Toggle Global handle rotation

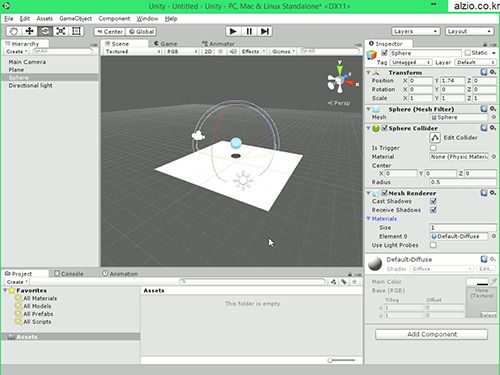[x=141, y=32]
